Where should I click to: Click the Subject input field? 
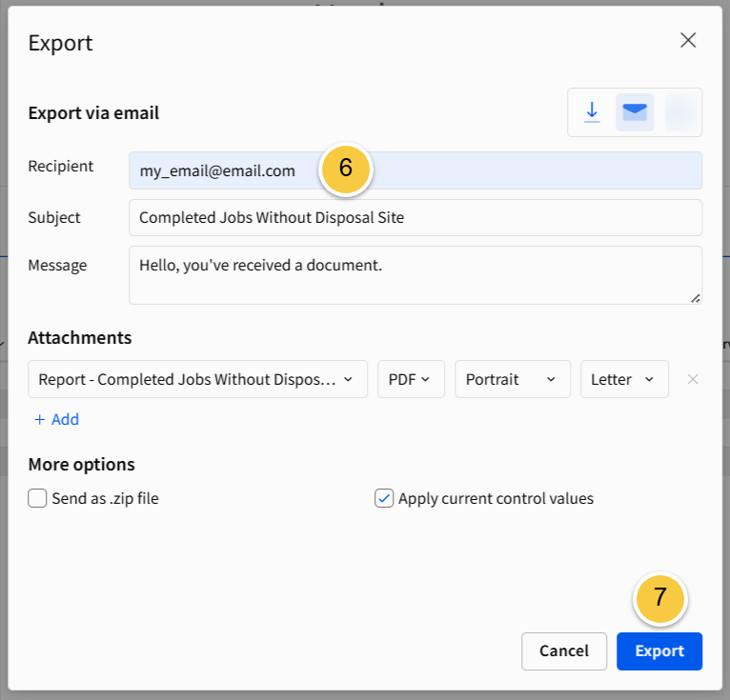tap(416, 218)
